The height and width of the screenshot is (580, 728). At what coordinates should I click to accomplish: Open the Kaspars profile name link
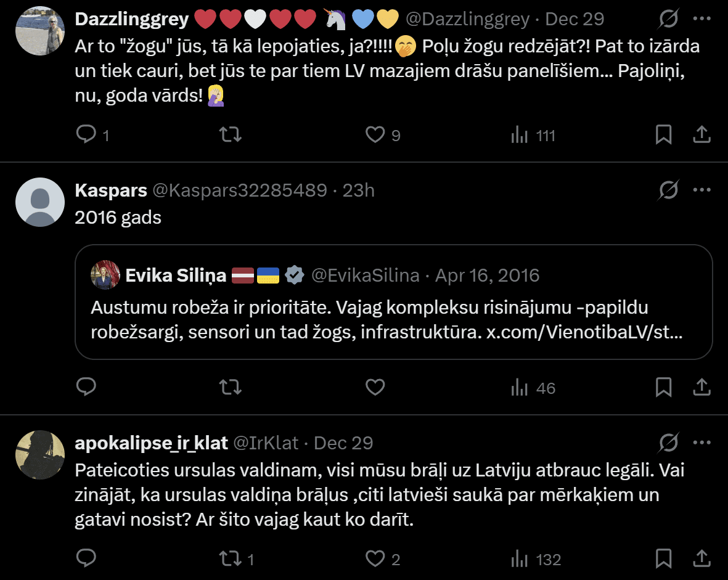(110, 190)
